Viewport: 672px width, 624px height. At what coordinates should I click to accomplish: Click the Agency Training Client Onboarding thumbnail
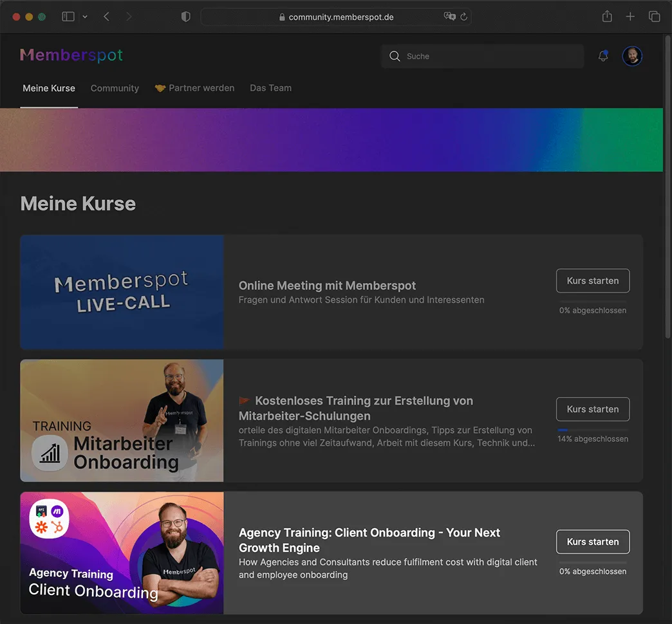[122, 553]
